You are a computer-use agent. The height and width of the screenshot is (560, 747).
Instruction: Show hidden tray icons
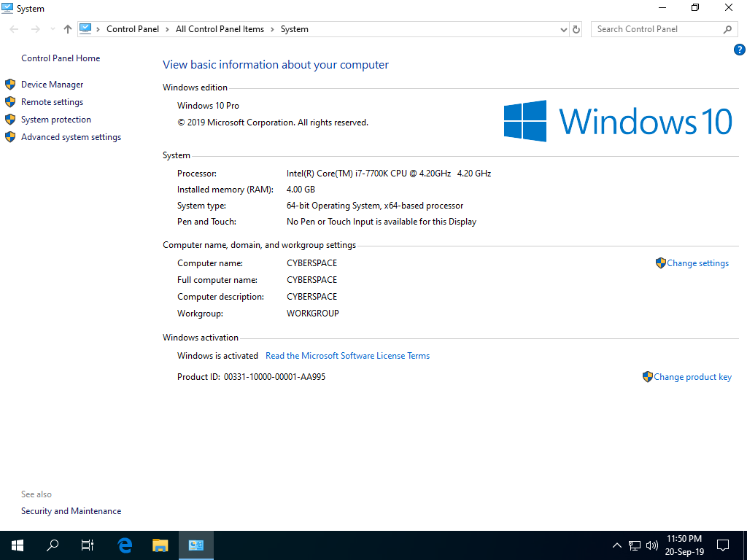tap(617, 545)
